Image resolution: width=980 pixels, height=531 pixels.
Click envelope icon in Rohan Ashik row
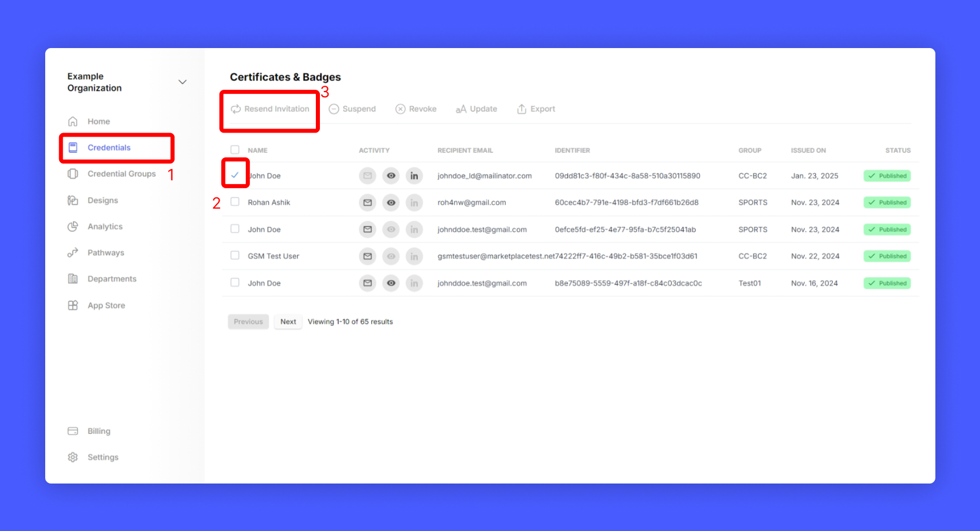[367, 203]
